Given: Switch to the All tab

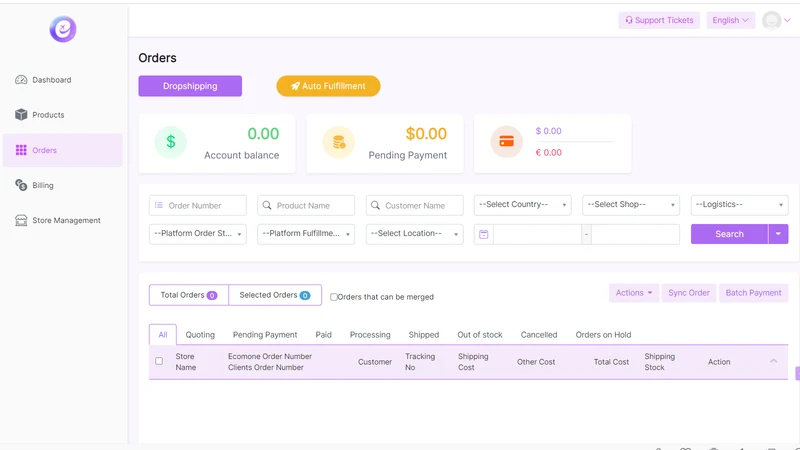Looking at the screenshot, I should [x=163, y=335].
